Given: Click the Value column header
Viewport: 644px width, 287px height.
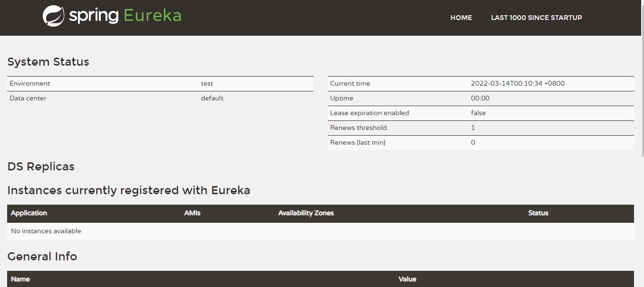Looking at the screenshot, I should (407, 279).
